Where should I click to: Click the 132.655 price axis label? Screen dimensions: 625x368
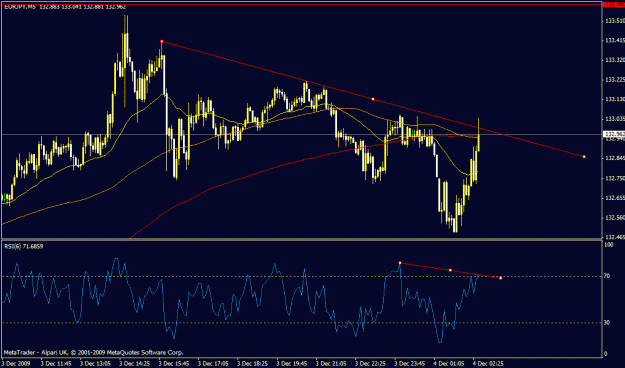pos(614,197)
